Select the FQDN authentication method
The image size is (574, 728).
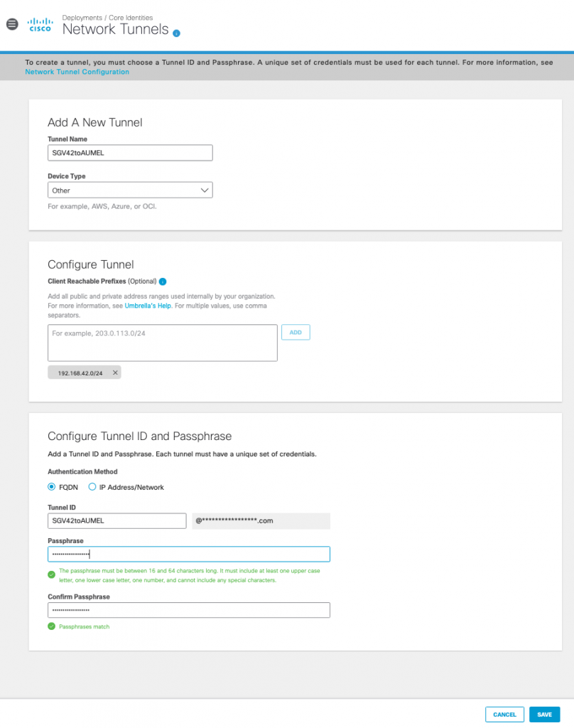(x=52, y=486)
